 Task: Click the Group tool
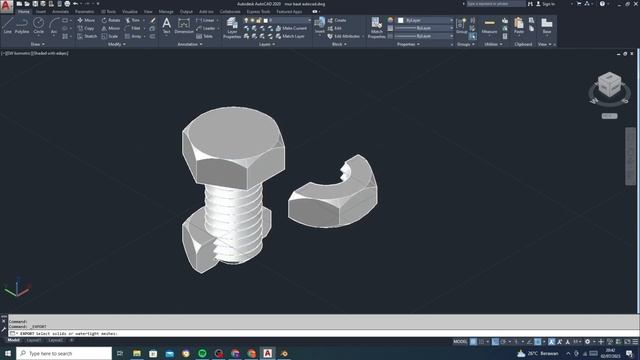pyautogui.click(x=462, y=25)
